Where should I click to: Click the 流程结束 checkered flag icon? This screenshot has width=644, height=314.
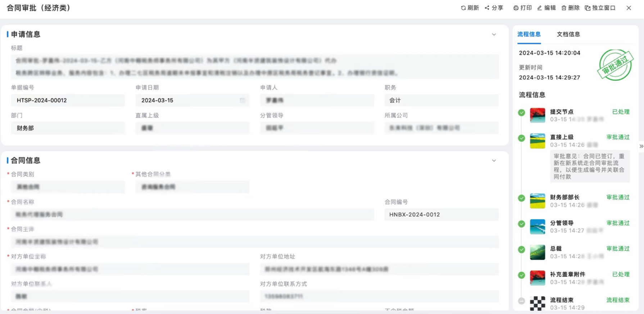tap(538, 304)
